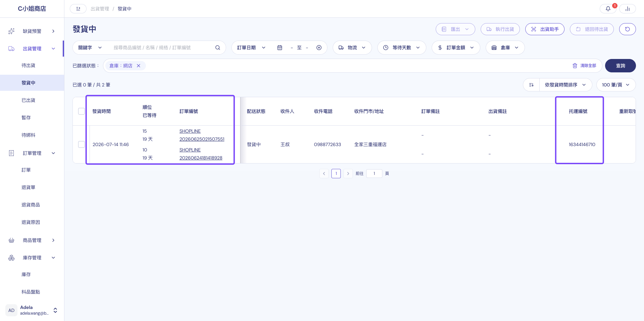Click tracking number 16344146710

pyautogui.click(x=582, y=144)
